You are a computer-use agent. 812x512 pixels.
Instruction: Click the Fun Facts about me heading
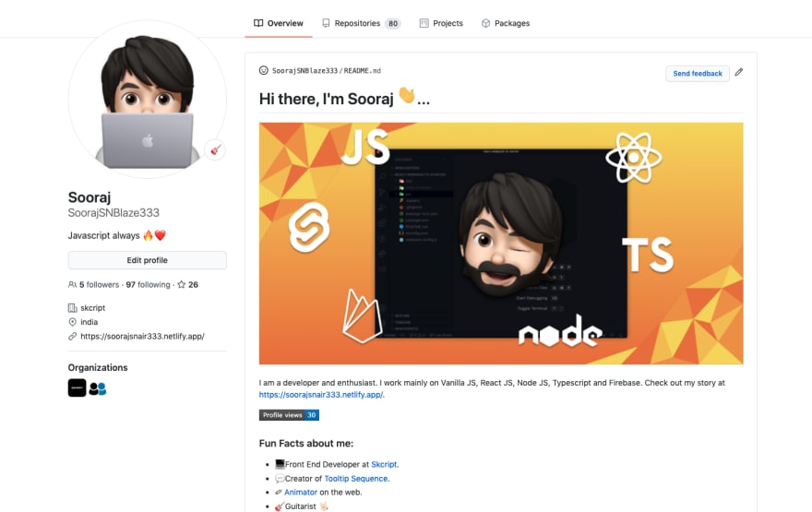coord(306,444)
